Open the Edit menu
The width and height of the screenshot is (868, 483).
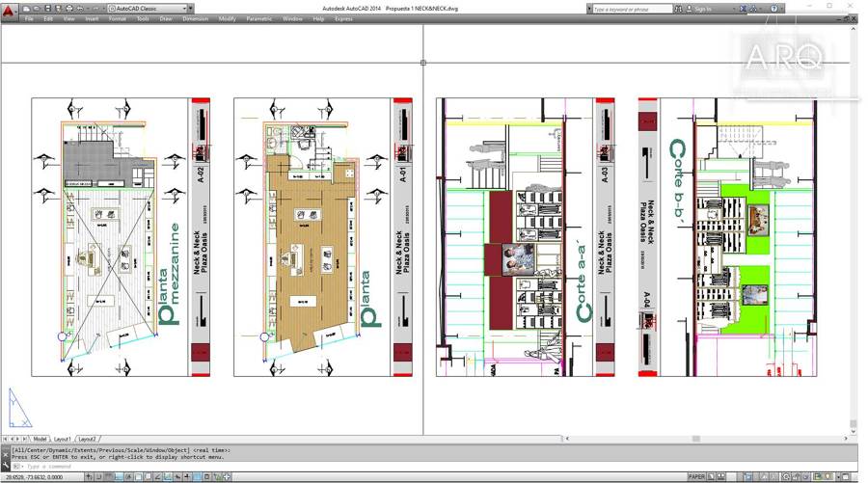[x=48, y=19]
